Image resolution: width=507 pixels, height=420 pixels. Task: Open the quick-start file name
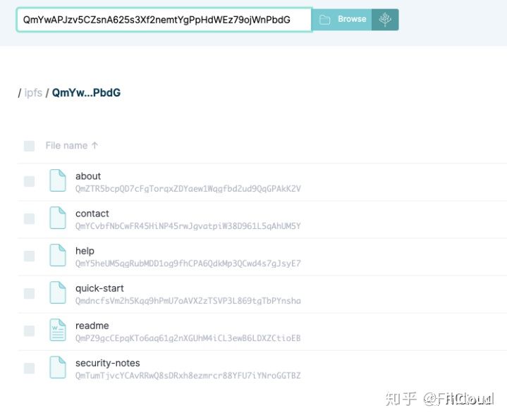click(99, 288)
